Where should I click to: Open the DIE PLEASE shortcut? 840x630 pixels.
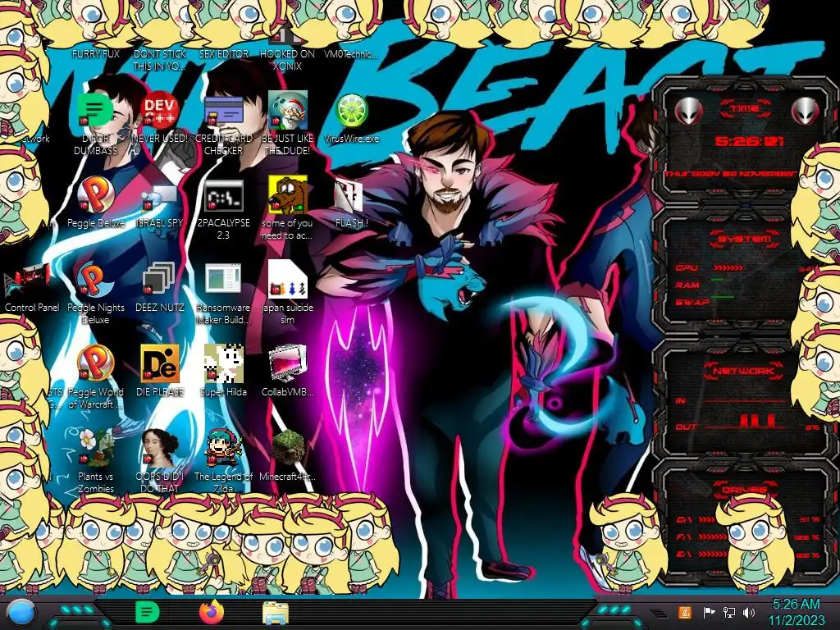pos(160,363)
